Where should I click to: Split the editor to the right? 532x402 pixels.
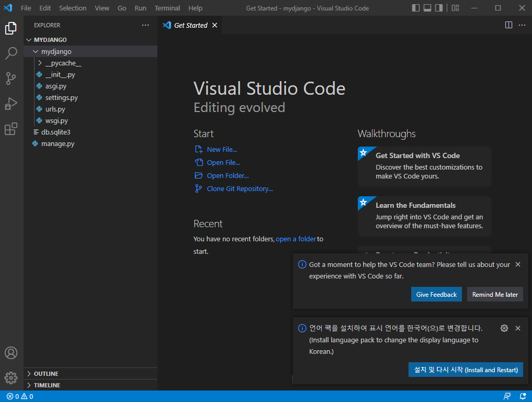pos(508,25)
